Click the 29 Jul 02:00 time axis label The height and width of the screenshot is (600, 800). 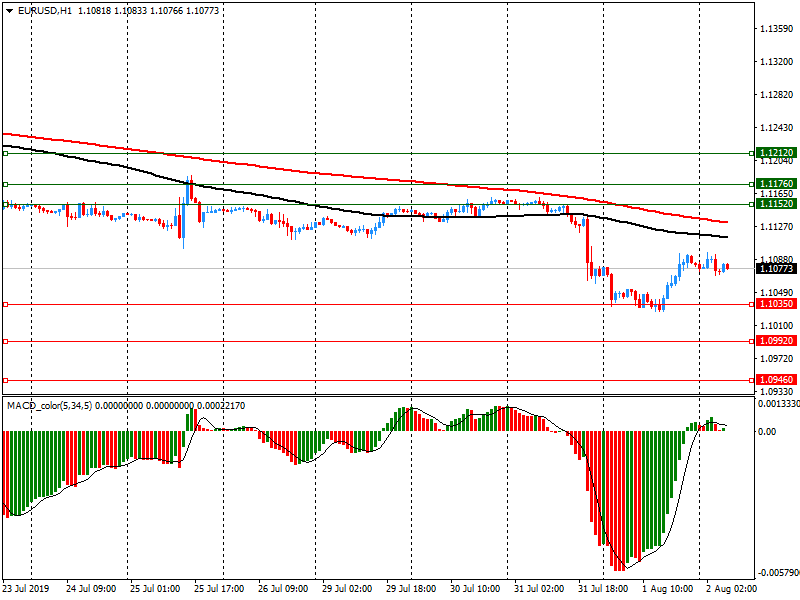pos(347,589)
